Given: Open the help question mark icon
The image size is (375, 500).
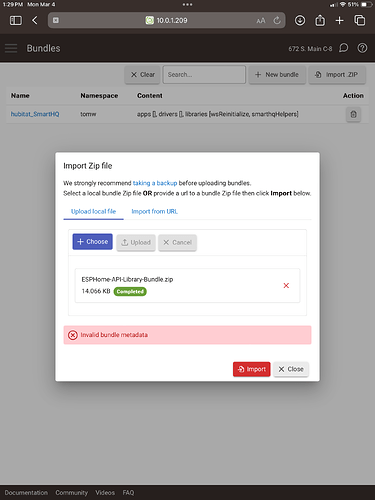Looking at the screenshot, I should click(362, 48).
